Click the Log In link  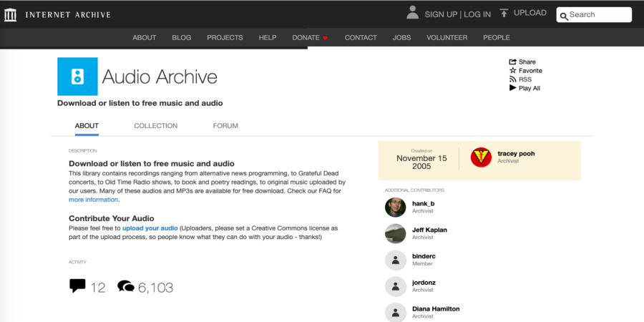point(477,14)
